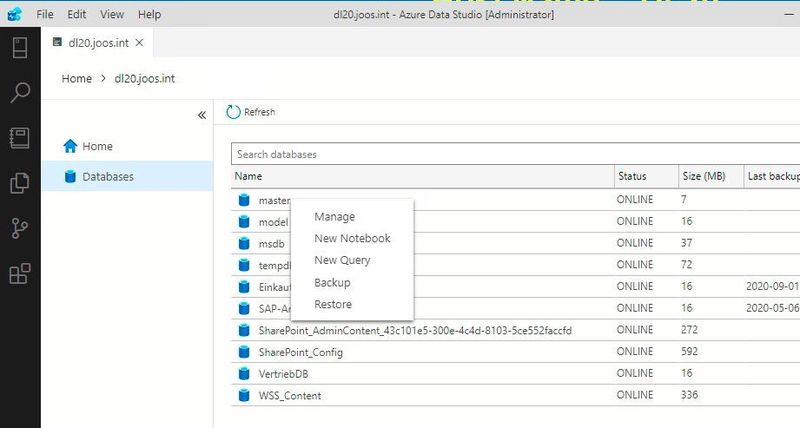Screen dimensions: 800x428
Task: Open the Edit menu
Action: (x=77, y=14)
